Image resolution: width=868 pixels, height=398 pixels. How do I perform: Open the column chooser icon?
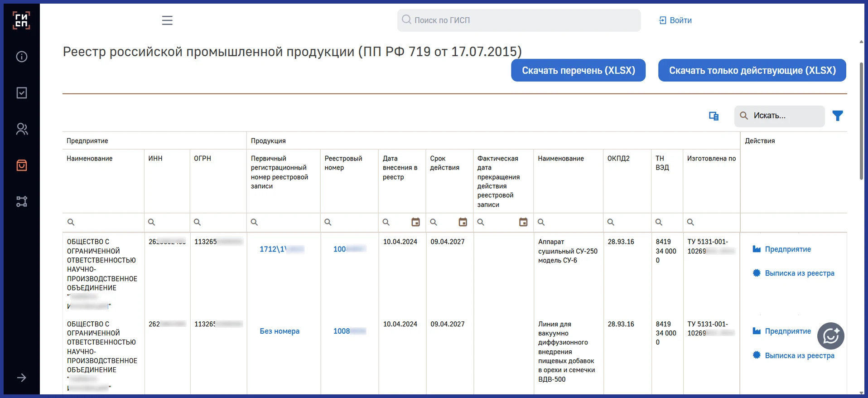coord(714,116)
